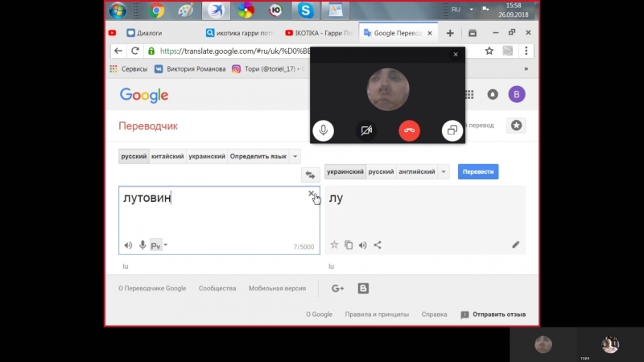The width and height of the screenshot is (644, 362).
Task: Listen to source text pronunciation
Action: pos(128,245)
